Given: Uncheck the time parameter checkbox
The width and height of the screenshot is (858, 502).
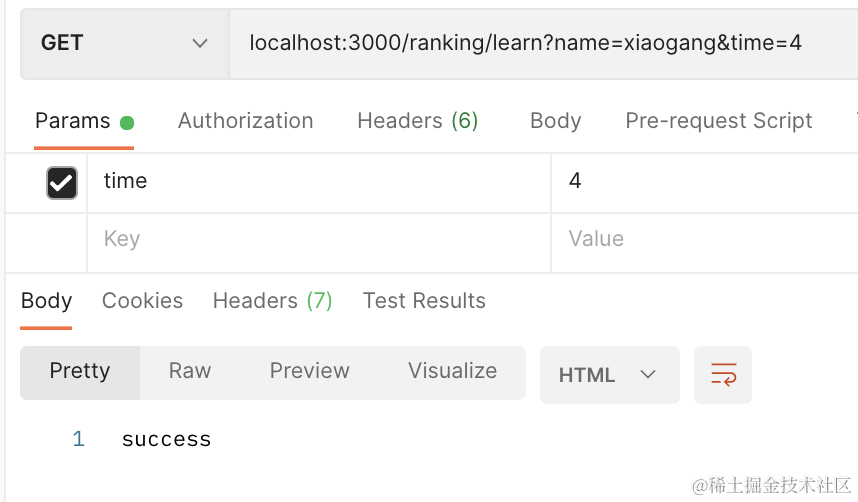Looking at the screenshot, I should 61,182.
